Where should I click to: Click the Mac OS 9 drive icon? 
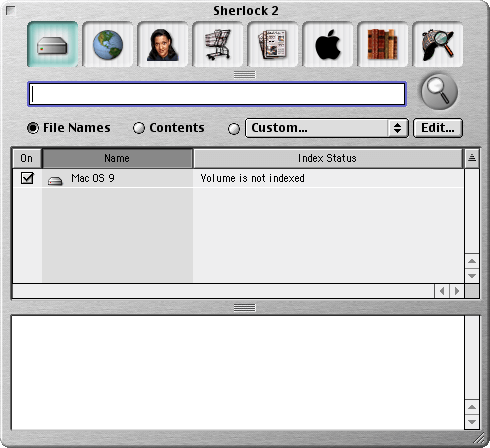point(55,181)
